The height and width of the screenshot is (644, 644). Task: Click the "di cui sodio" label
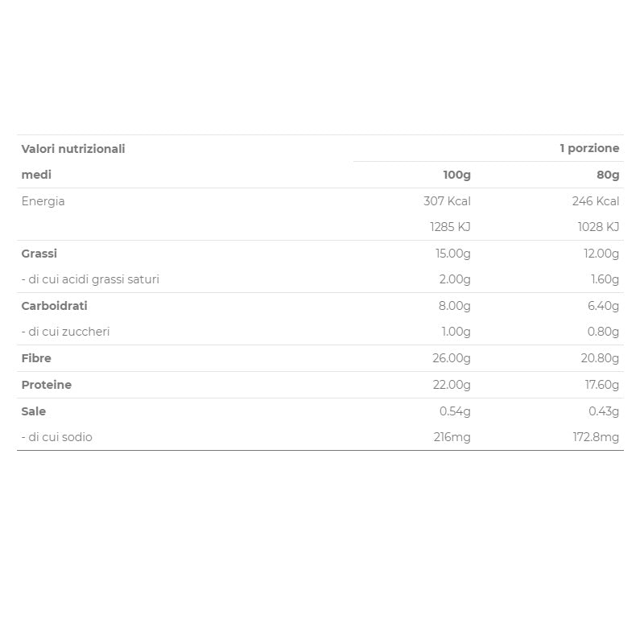56,437
